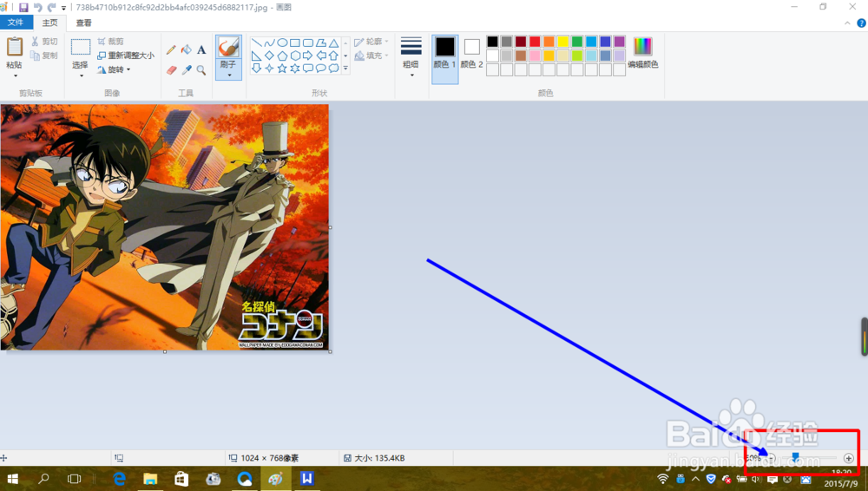
Task: Pick the yellow color swatch
Action: pos(563,42)
